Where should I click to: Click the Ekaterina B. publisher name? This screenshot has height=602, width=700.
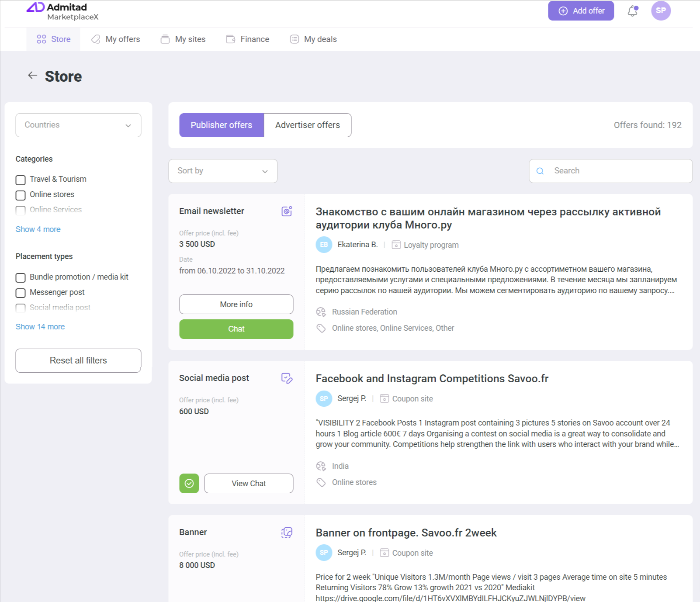(357, 245)
